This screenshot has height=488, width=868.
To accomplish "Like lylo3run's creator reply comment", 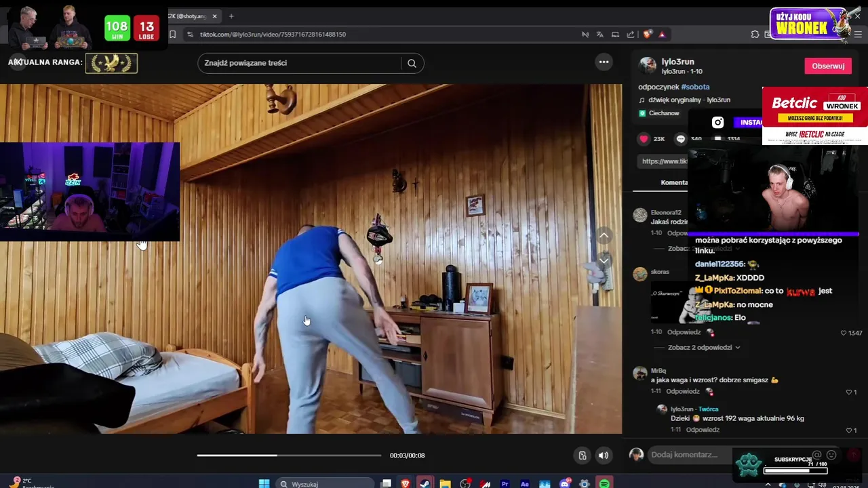I will [848, 430].
